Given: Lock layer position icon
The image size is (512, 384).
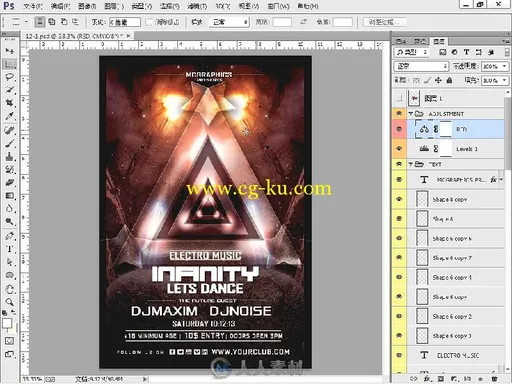Looking at the screenshot, I should [x=438, y=80].
